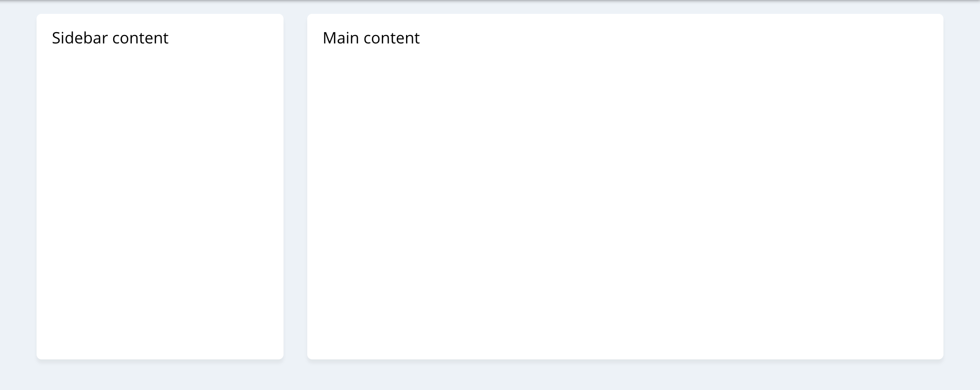Click the letter "S" starting "Sidebar content"
The height and width of the screenshot is (390, 980).
click(x=56, y=38)
